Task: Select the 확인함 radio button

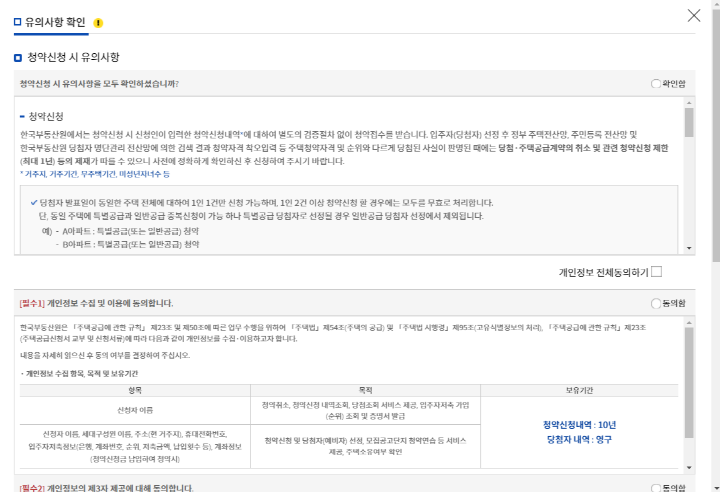Action: (x=656, y=84)
